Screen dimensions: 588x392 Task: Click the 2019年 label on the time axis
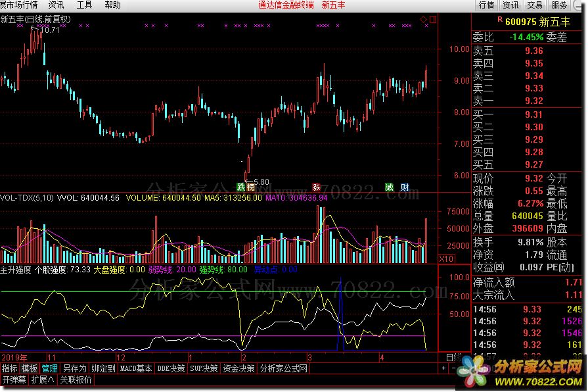tap(14, 357)
